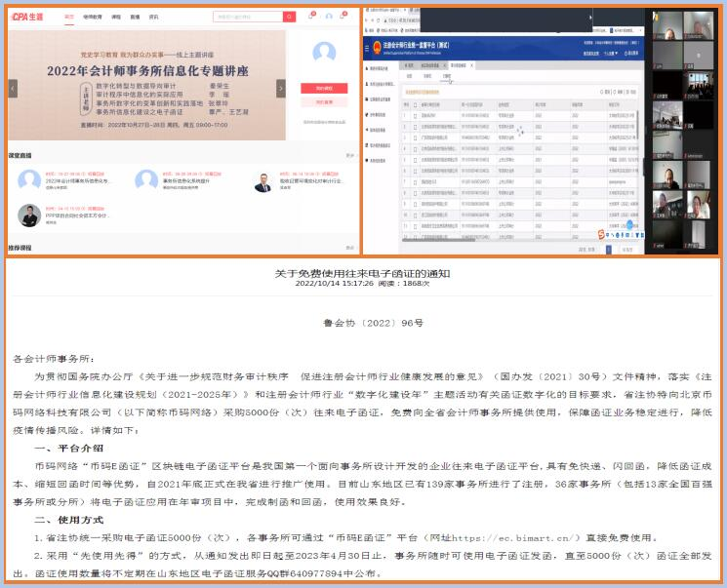Viewport: 727px width, 588px height.
Task: Tick the checkbox in the third table row
Action: [x=417, y=137]
